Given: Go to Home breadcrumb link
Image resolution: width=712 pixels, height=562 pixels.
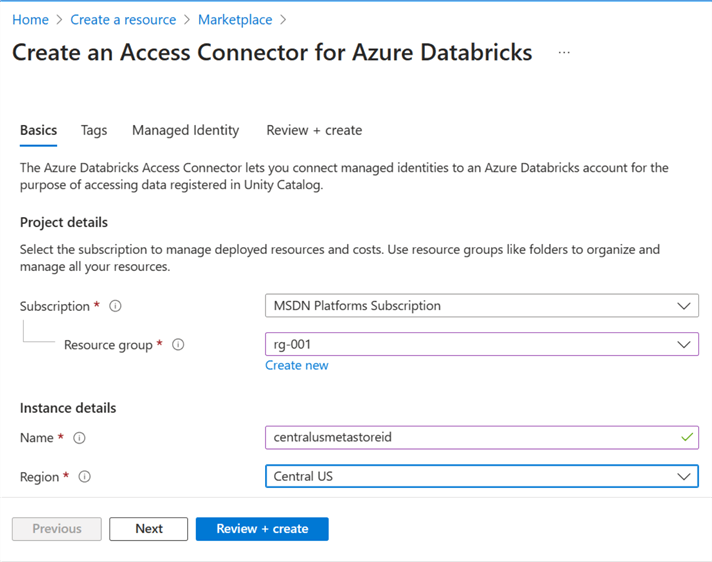Looking at the screenshot, I should pos(30,20).
